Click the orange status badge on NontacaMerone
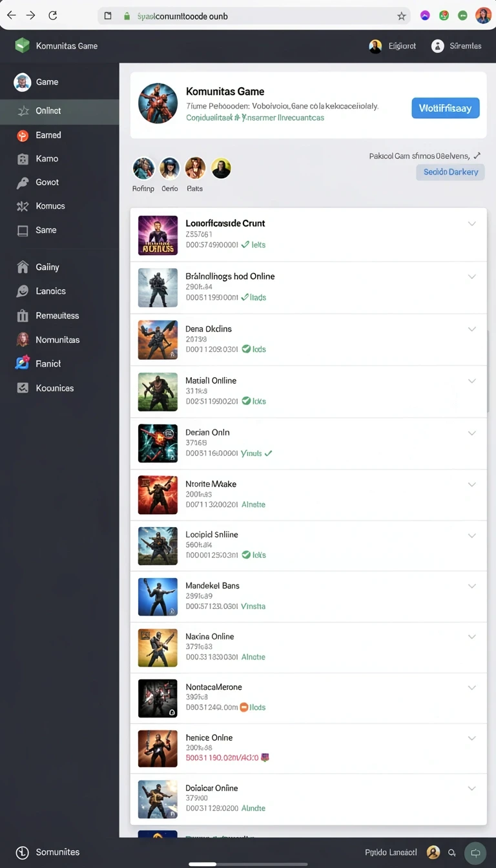Screen dimensions: 496x868 244,707
